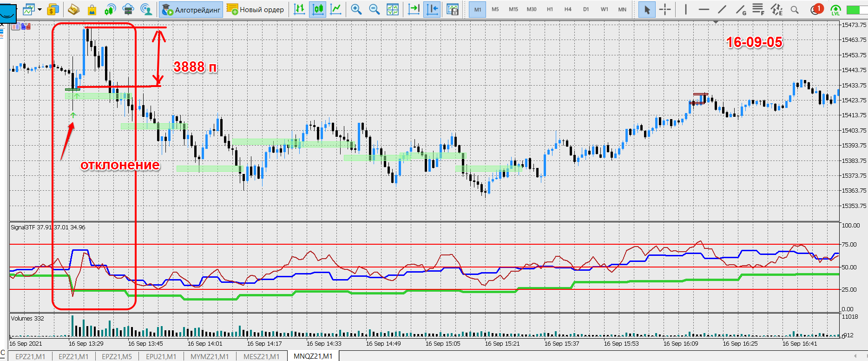The width and height of the screenshot is (868, 361).
Task: Open the search magnifier in toolbar
Action: 795,9
